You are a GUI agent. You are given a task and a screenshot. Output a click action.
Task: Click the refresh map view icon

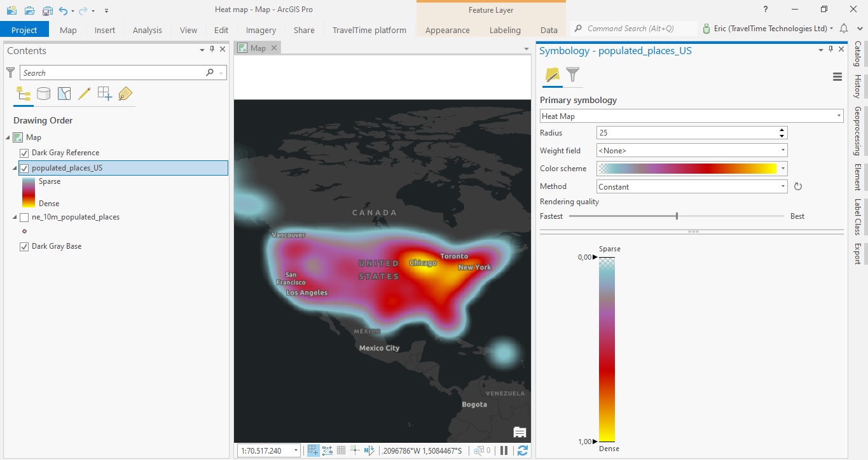[522, 450]
